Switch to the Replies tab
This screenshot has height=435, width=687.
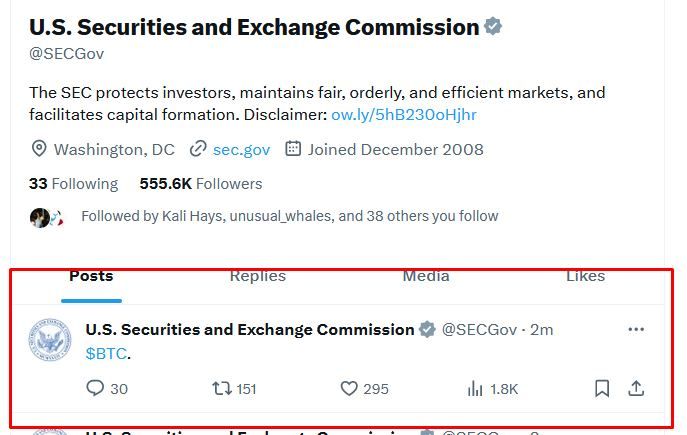pos(257,276)
